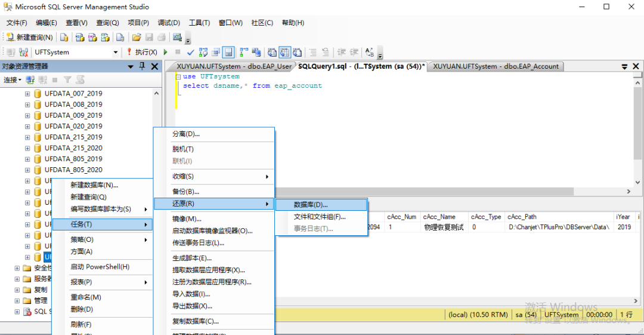
Task: Open the active files list dropdown arrow
Action: click(624, 66)
